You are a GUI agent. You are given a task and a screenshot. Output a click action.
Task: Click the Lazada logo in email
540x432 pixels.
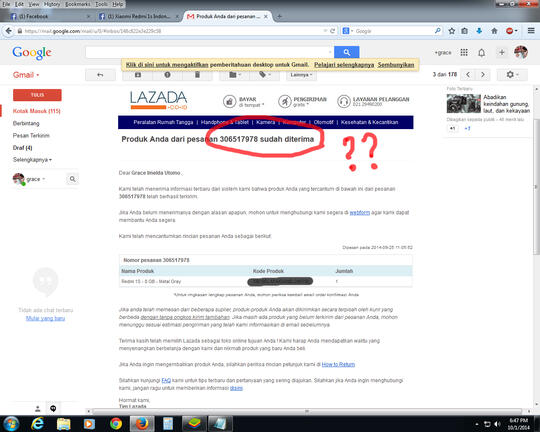(x=159, y=100)
